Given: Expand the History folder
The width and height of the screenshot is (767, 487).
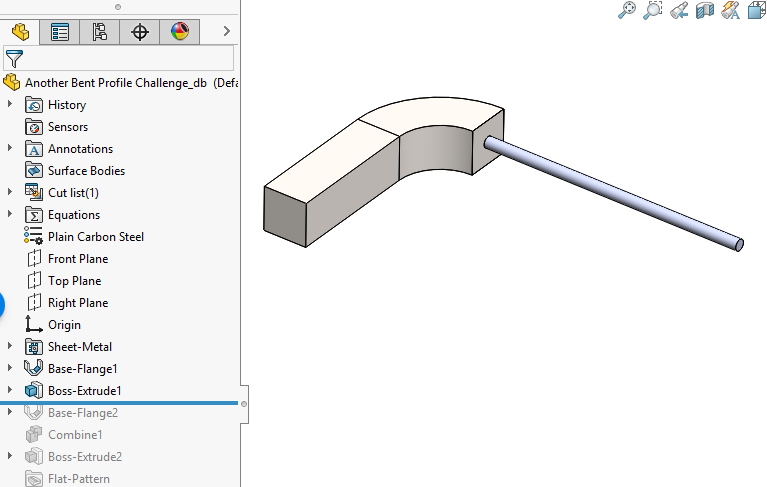Looking at the screenshot, I should click(x=9, y=104).
